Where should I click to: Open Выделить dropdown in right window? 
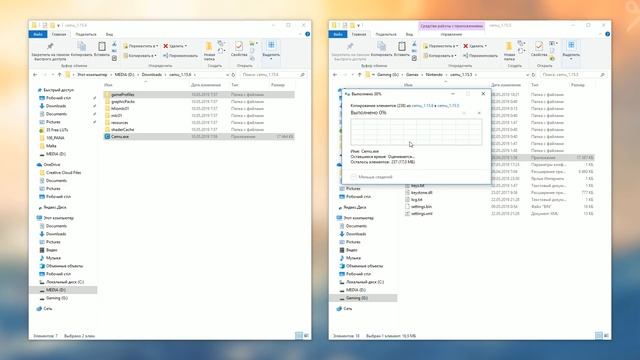571,51
